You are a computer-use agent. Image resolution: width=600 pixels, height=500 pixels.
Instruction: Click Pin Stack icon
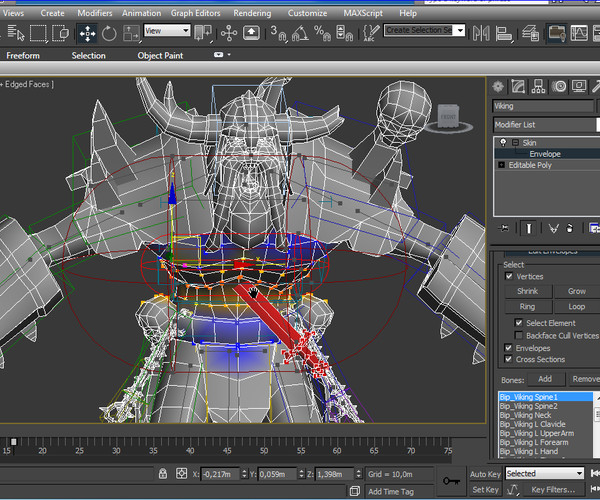coord(504,228)
